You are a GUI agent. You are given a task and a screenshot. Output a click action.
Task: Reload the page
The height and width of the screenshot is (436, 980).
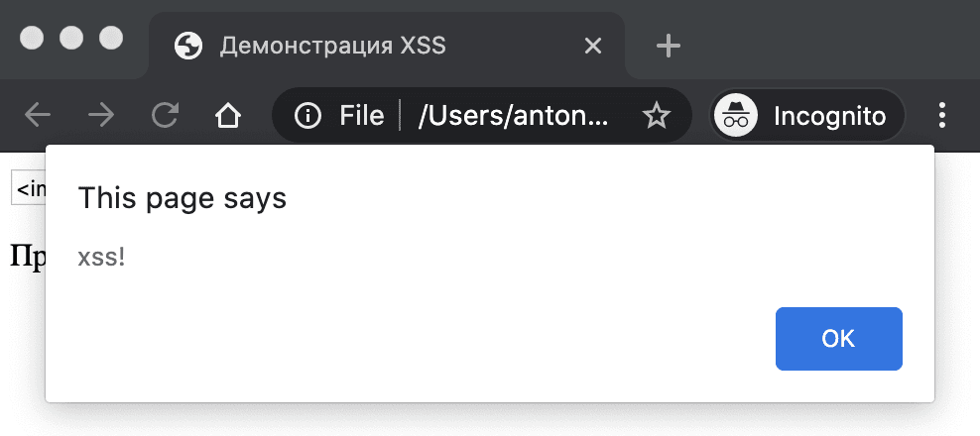[x=164, y=116]
